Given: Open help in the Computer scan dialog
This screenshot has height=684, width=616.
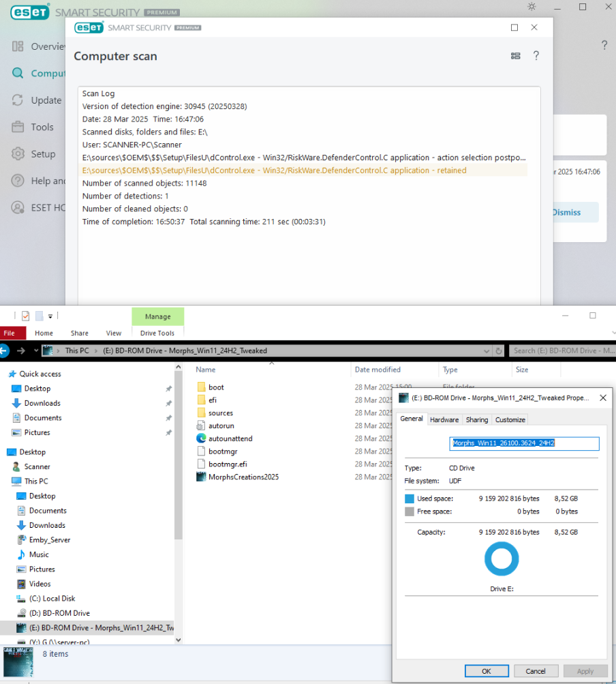Looking at the screenshot, I should [536, 55].
